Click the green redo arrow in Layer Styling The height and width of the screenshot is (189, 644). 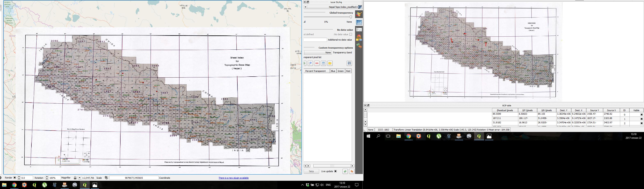pyautogui.click(x=345, y=171)
